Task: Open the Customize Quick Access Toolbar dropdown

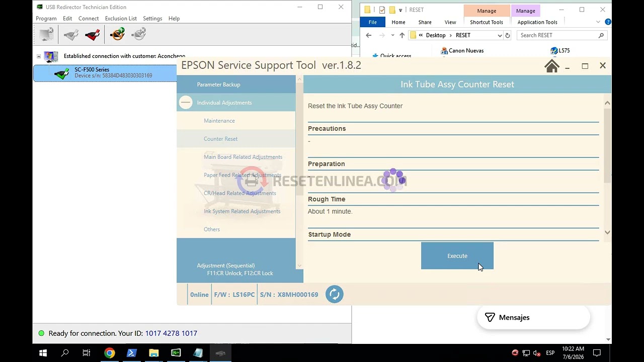Action: click(400, 10)
